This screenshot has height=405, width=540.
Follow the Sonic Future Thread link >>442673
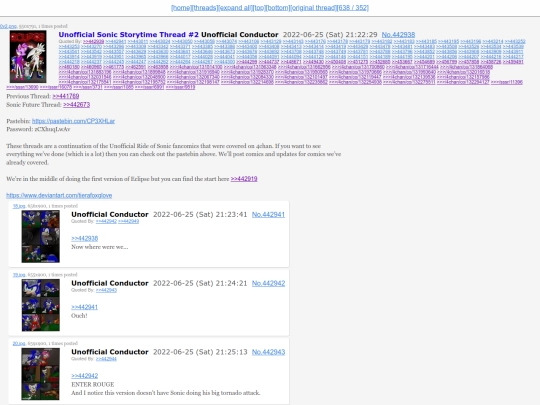(x=76, y=104)
